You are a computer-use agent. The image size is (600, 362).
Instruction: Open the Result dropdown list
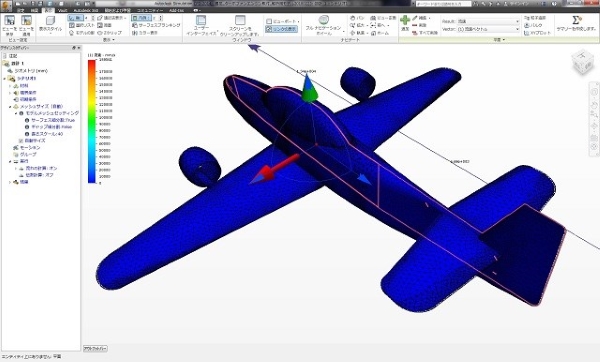coord(489,21)
